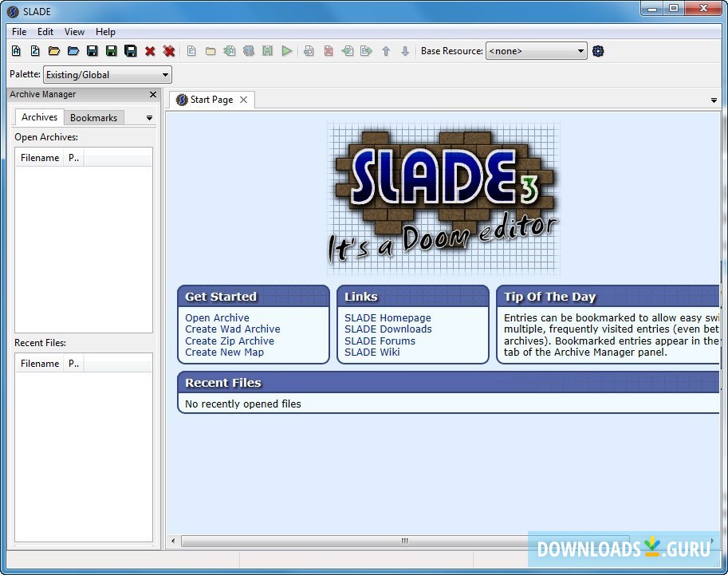728x575 pixels.
Task: Click the New Wad Archive toolbar icon
Action: click(16, 51)
